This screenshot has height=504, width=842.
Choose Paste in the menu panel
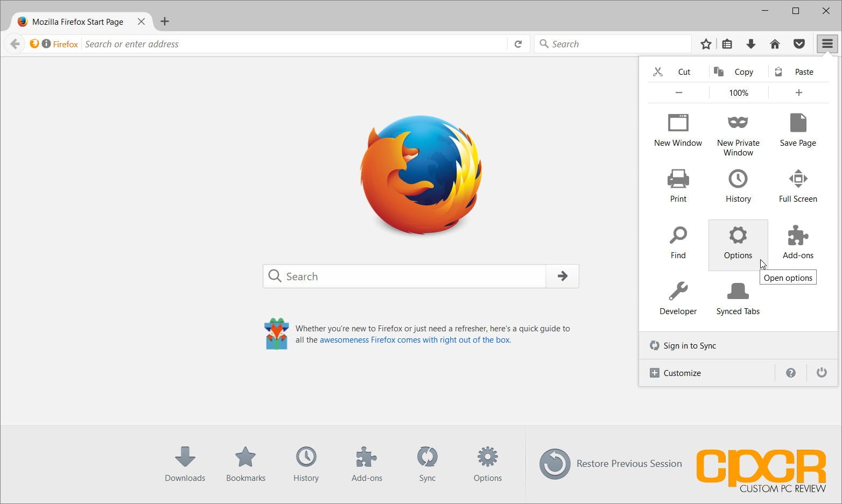coord(798,72)
